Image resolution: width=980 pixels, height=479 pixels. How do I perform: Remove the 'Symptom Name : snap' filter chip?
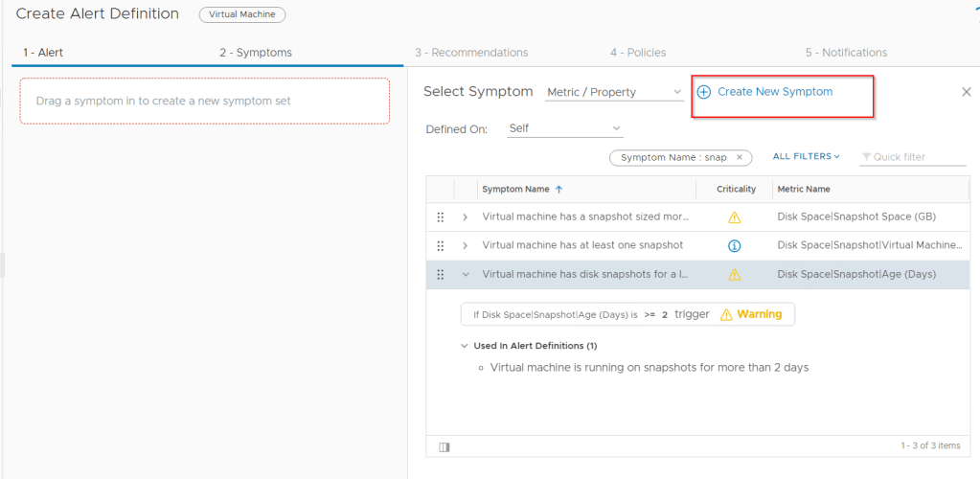coord(740,157)
